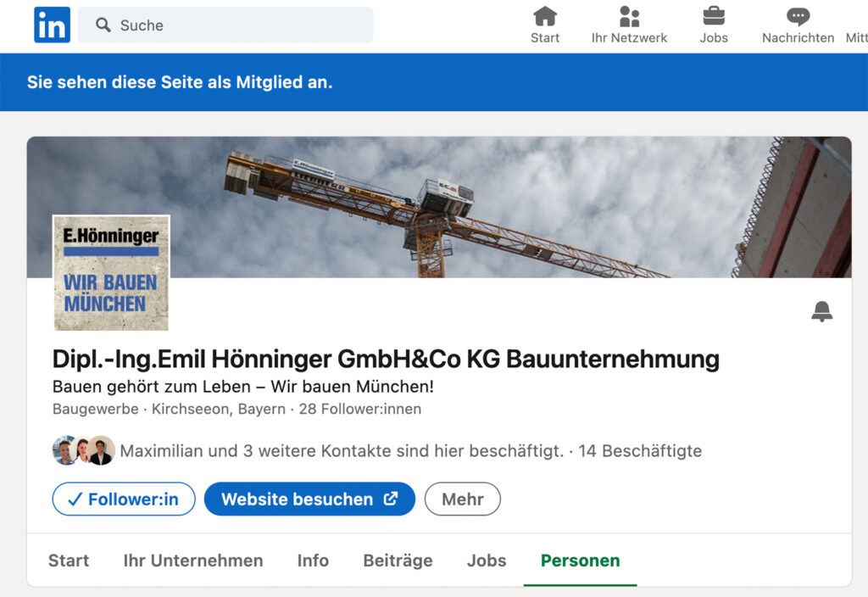Screen dimensions: 868x597
Task: Click the notification bell icon on company page
Action: click(x=822, y=311)
